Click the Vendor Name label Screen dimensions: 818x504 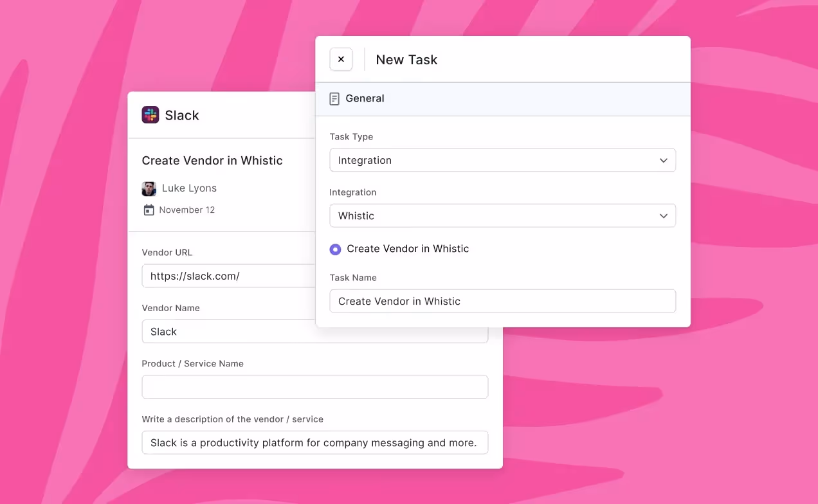click(171, 308)
